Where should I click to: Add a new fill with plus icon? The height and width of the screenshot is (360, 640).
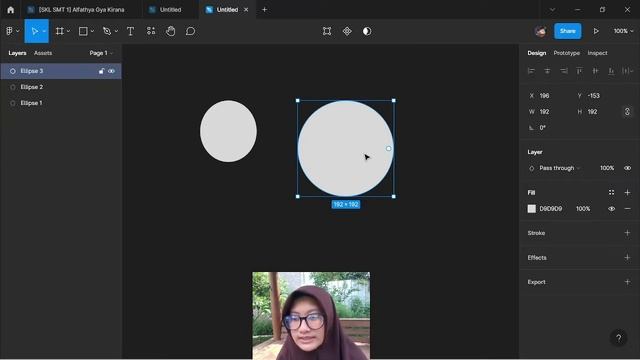point(627,192)
